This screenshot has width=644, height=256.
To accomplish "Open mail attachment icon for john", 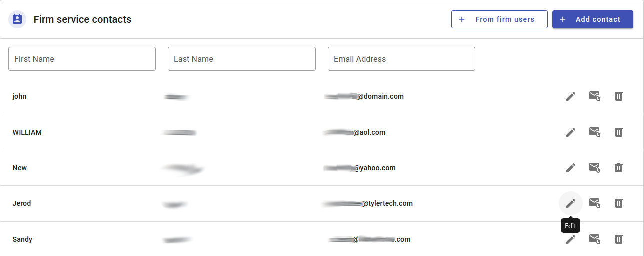I will click(594, 96).
